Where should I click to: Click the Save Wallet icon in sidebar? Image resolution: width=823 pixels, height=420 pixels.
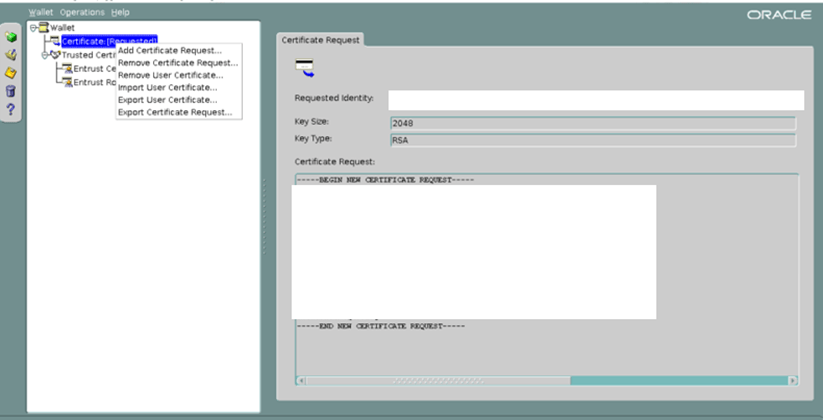[x=11, y=73]
